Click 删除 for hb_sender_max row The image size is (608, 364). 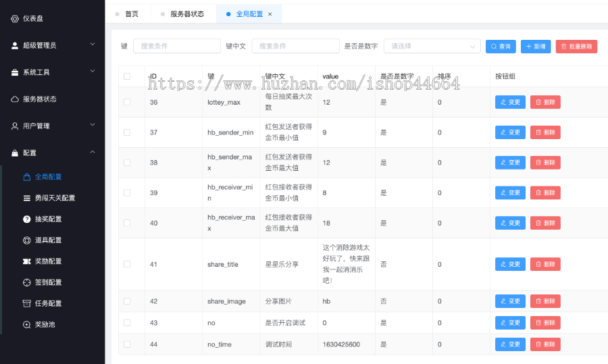[545, 163]
